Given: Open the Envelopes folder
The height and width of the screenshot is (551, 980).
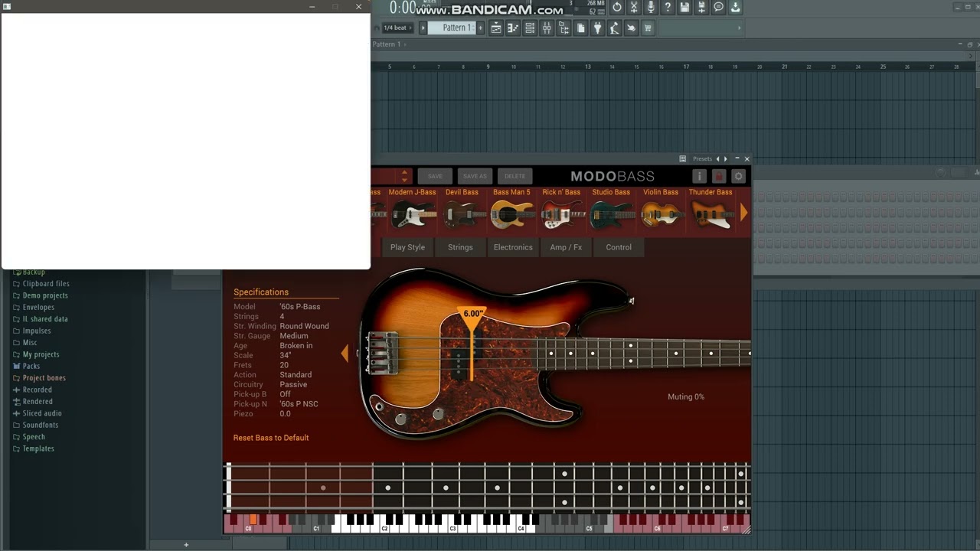Looking at the screenshot, I should click(38, 308).
